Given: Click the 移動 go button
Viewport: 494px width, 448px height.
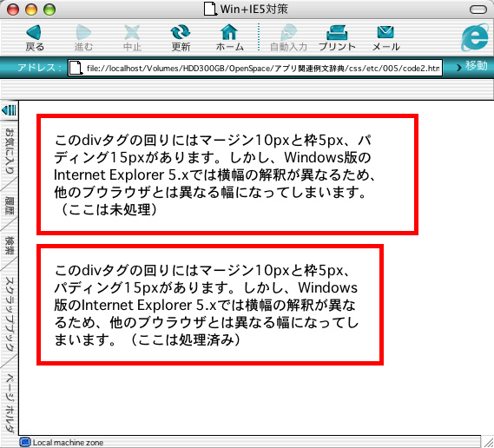Looking at the screenshot, I should pos(472,66).
